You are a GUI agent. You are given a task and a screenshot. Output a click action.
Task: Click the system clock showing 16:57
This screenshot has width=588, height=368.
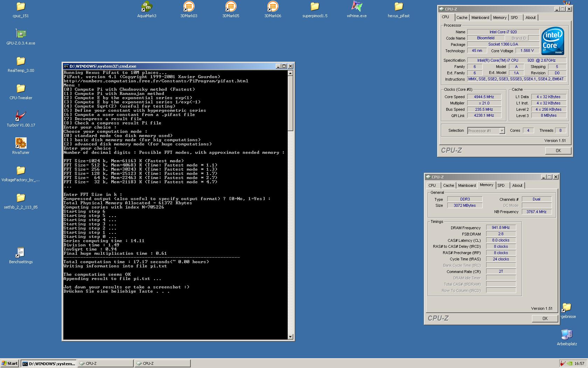(579, 363)
